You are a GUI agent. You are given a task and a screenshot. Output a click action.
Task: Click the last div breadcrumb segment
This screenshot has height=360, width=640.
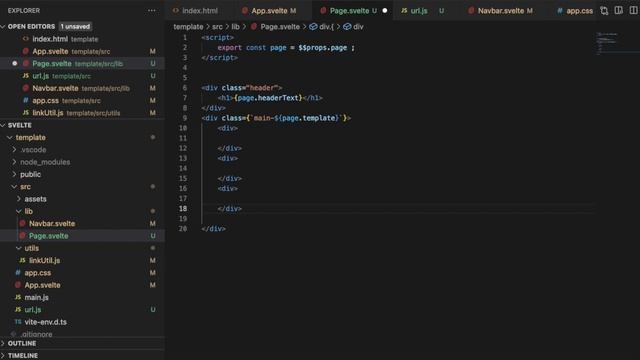358,27
